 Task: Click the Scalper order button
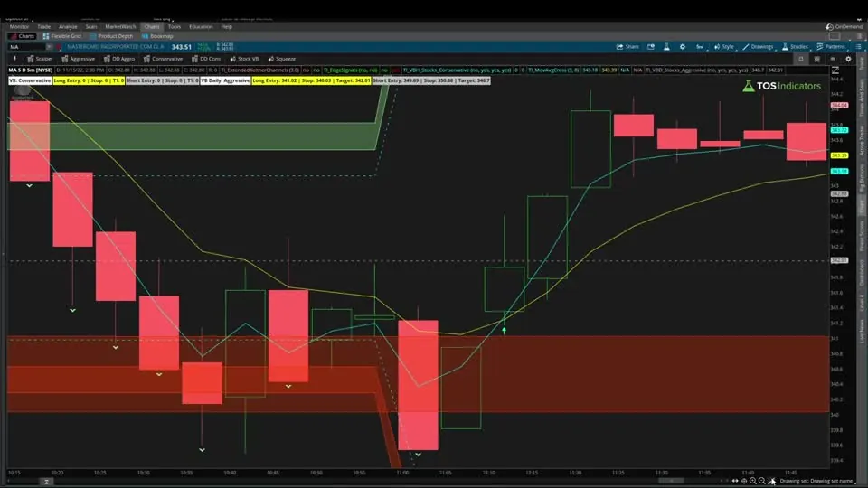(x=40, y=59)
